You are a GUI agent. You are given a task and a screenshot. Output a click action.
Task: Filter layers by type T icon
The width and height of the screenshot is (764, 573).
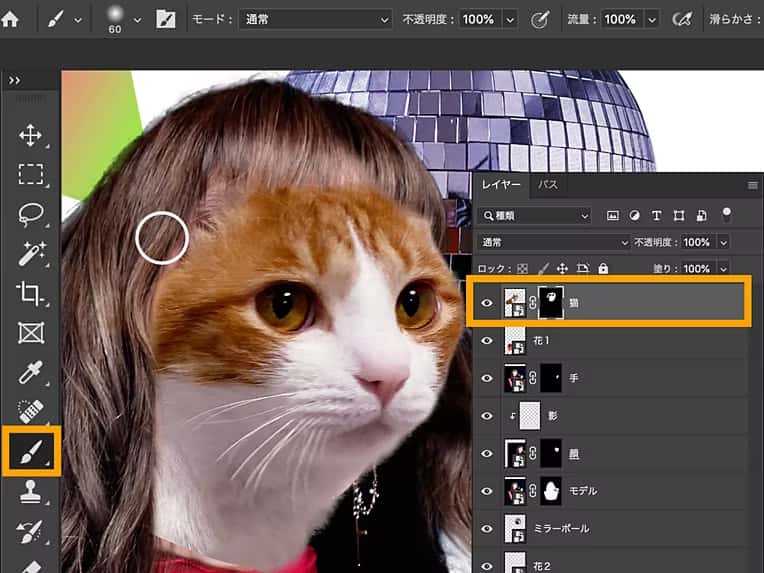[x=656, y=215]
